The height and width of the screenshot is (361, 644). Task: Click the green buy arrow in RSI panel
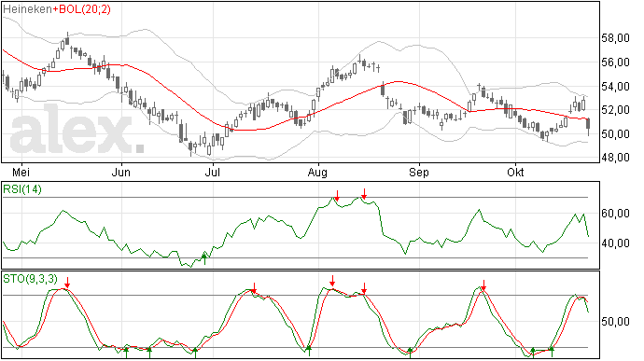(x=204, y=259)
